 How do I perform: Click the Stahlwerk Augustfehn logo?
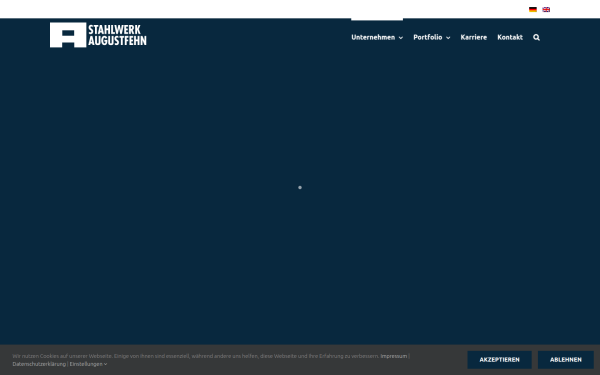click(98, 35)
